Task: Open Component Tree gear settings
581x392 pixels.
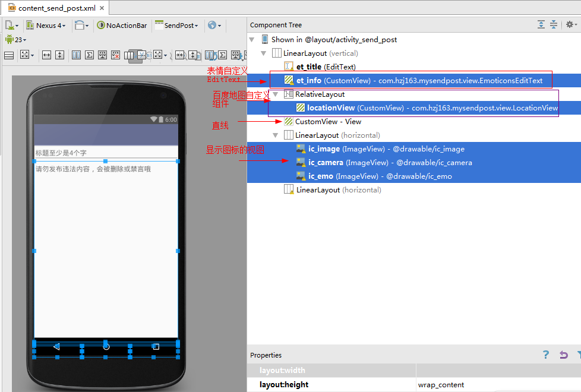Action: point(570,25)
